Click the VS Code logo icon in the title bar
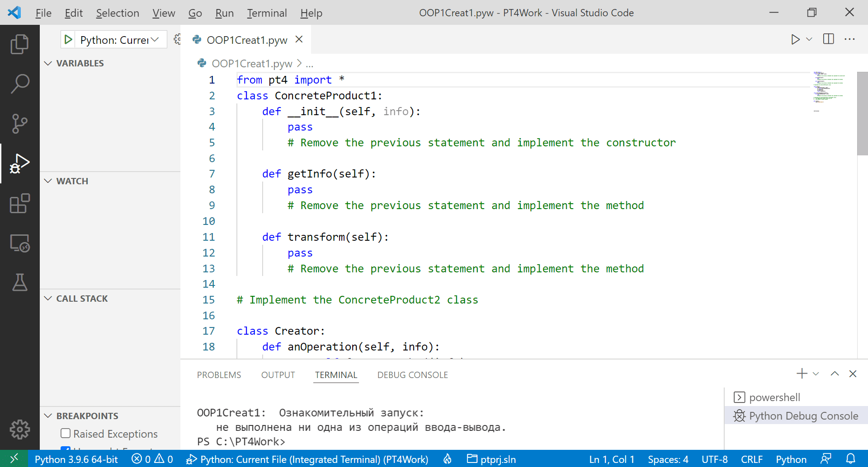This screenshot has width=868, height=467. (x=14, y=13)
